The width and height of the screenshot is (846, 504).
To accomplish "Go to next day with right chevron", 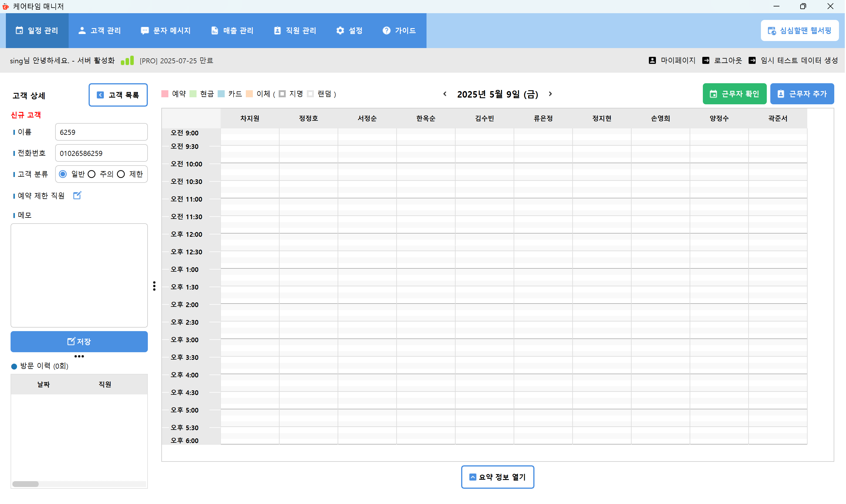I will 551,94.
